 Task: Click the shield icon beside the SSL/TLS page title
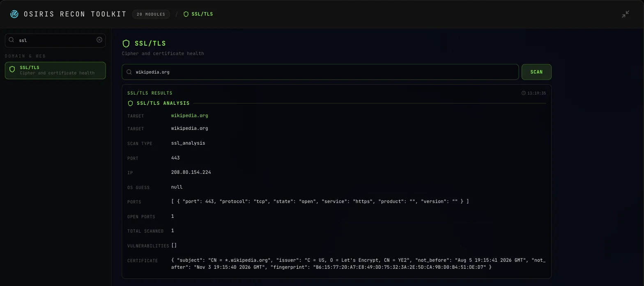(126, 43)
